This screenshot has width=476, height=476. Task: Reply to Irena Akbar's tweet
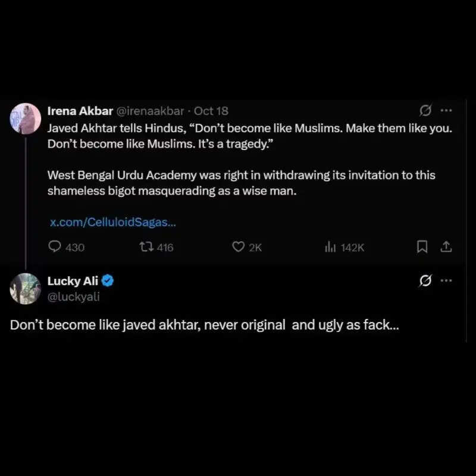click(x=55, y=247)
